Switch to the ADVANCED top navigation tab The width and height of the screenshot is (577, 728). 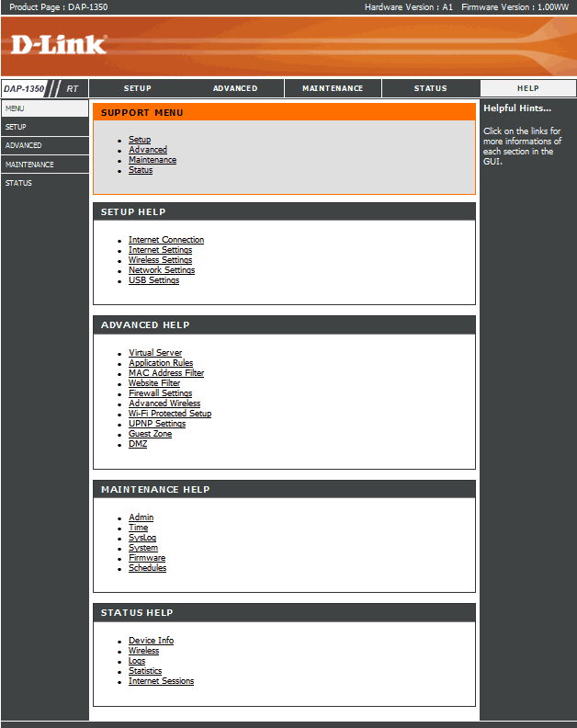(235, 88)
